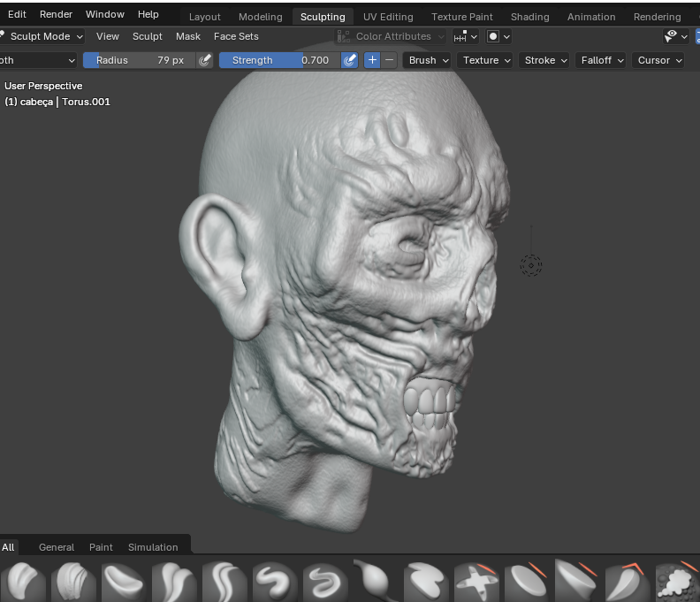Select the bubbly cloud brush icon
The width and height of the screenshot is (700, 602).
(678, 581)
